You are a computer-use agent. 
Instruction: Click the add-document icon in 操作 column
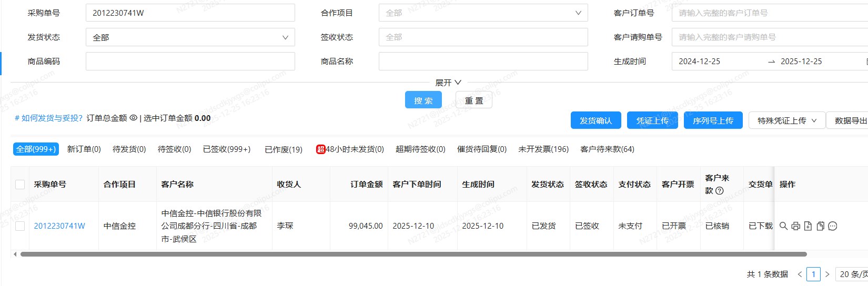(x=808, y=226)
